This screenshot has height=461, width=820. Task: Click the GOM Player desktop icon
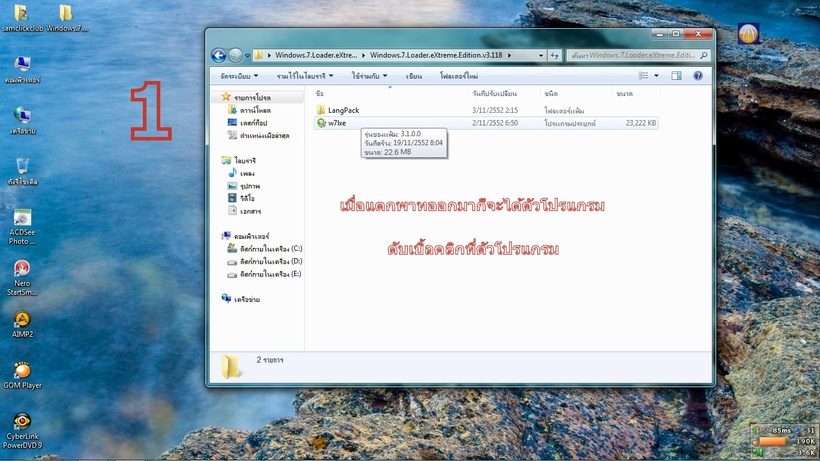(x=22, y=375)
